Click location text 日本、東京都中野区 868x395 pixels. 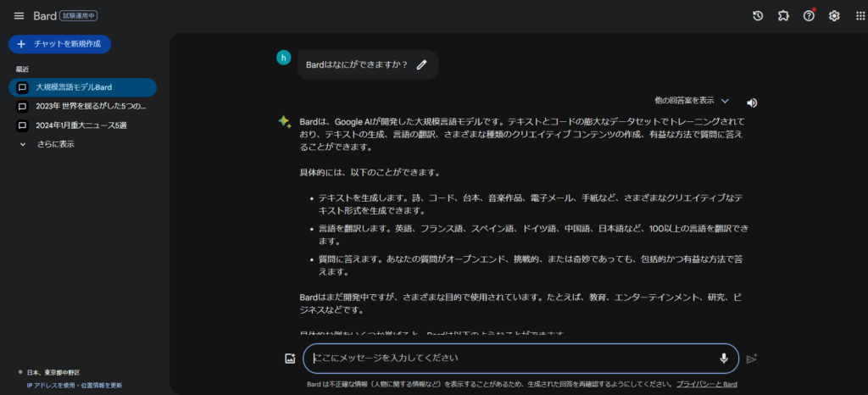click(x=53, y=373)
